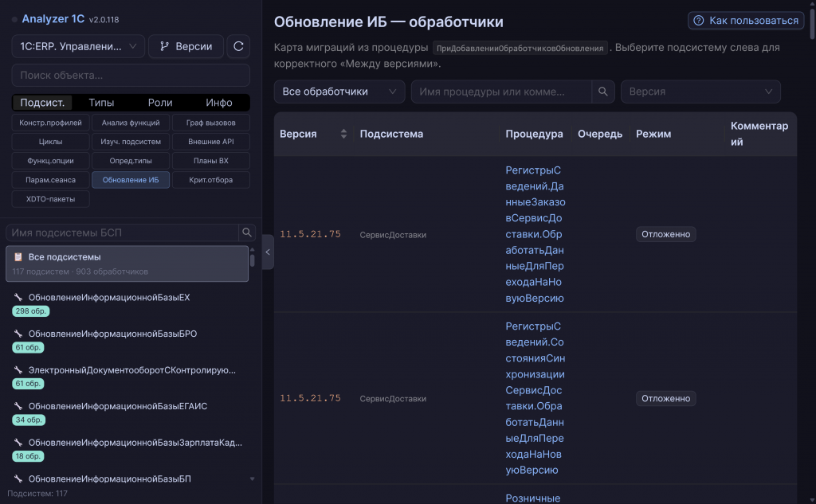Select the Обновление ИБ tool button
Screen dimensions: 816x504
coord(131,180)
